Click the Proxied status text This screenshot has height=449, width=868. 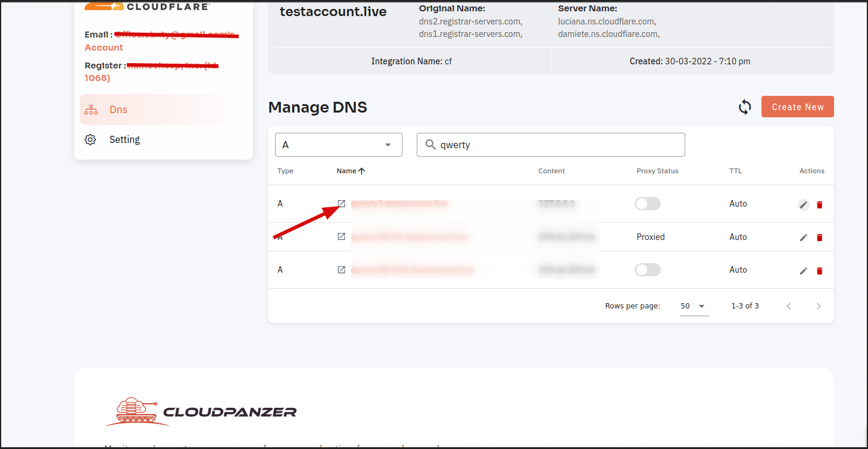point(651,237)
